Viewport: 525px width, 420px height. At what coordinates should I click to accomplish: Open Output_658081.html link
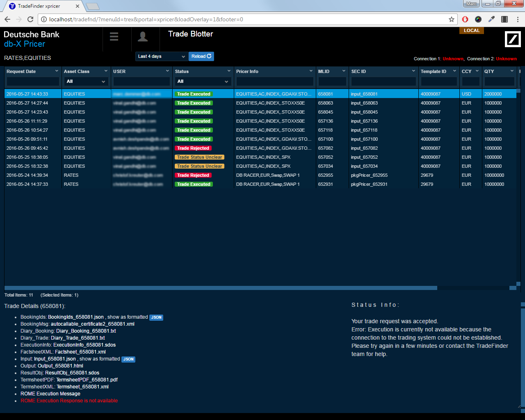(x=60, y=366)
